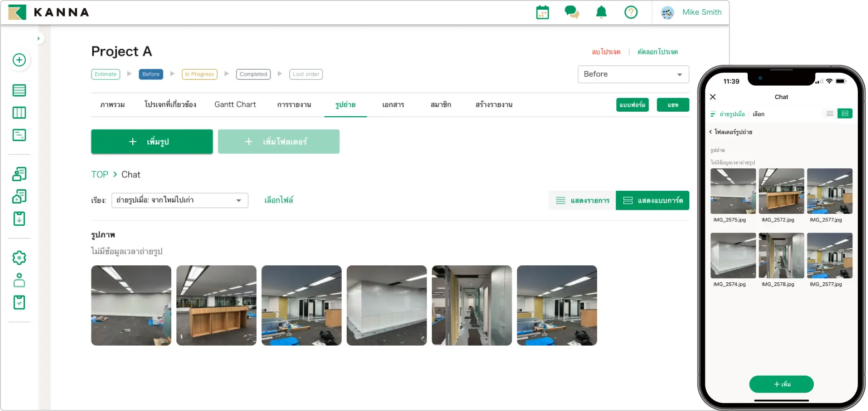Screen dimensions: 868x411
Task: Close the phone Chat screen with X
Action: [x=713, y=97]
